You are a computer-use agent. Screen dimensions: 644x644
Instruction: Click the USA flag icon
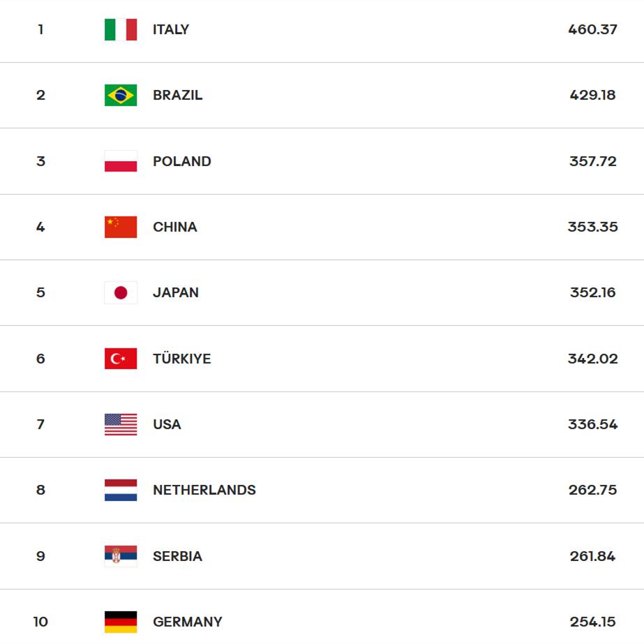[121, 424]
